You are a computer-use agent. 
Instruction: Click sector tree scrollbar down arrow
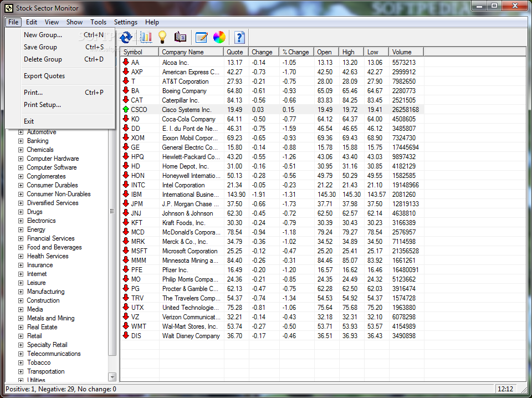[x=112, y=376]
